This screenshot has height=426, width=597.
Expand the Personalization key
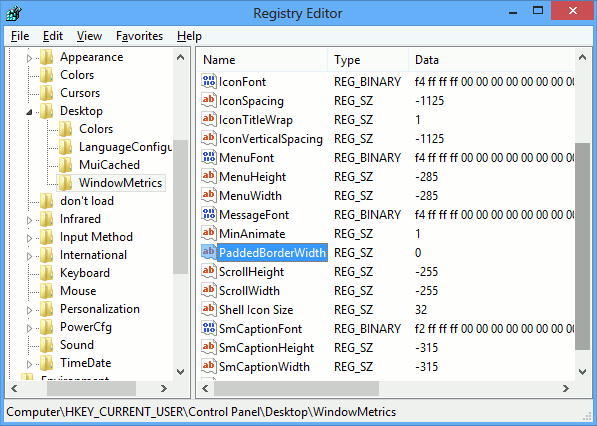29,310
